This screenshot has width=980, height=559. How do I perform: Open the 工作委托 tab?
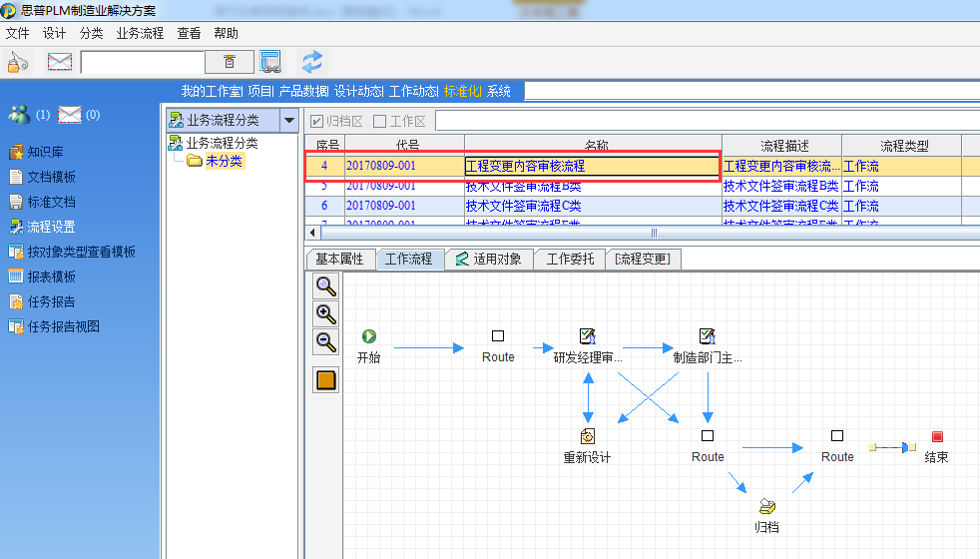pyautogui.click(x=570, y=259)
